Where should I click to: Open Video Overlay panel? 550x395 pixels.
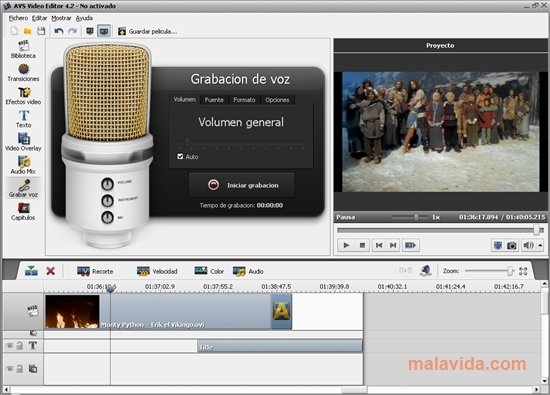tap(23, 142)
